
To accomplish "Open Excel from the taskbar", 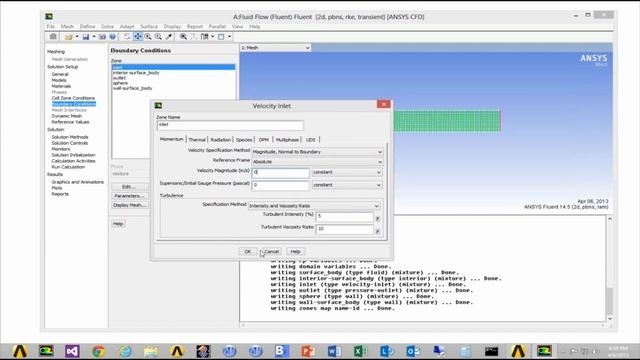I will tap(360, 351).
